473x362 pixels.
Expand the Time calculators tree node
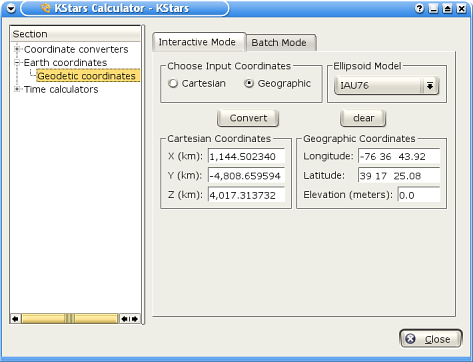[x=17, y=89]
